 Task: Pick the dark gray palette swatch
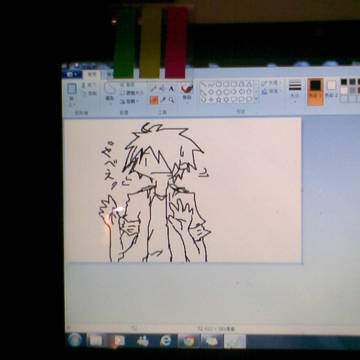[352, 82]
